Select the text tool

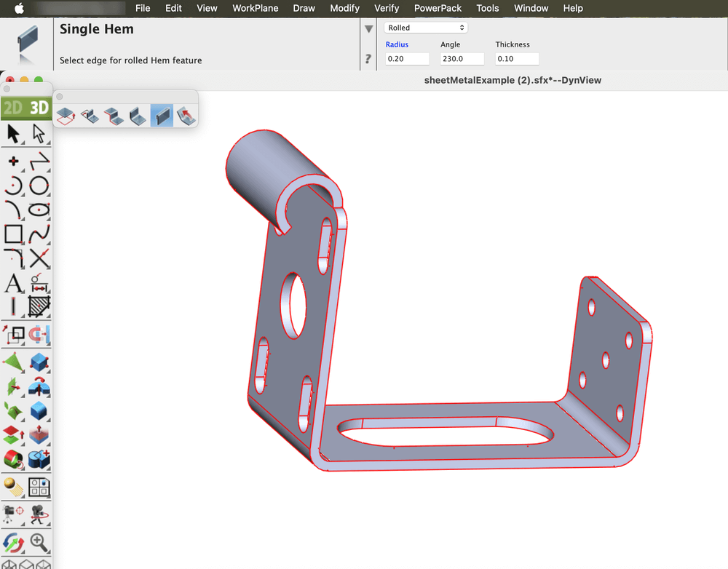[x=13, y=283]
